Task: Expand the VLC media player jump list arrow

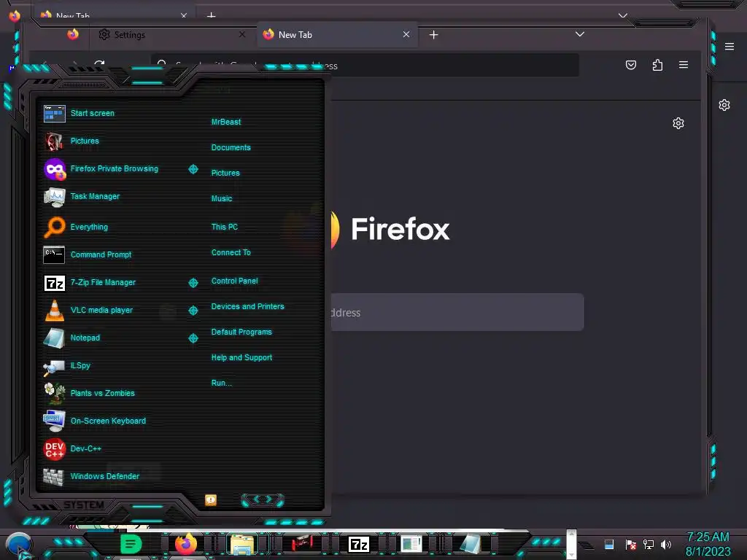Action: click(x=193, y=311)
